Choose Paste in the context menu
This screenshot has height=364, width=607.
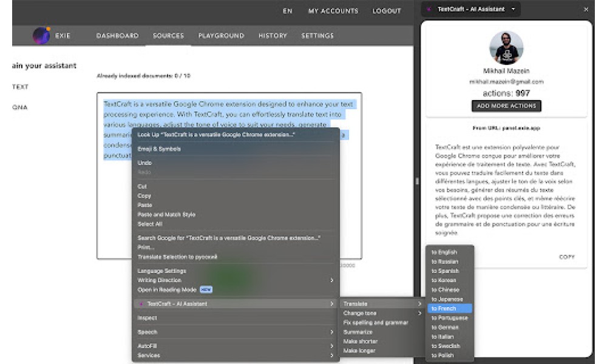[236, 205]
